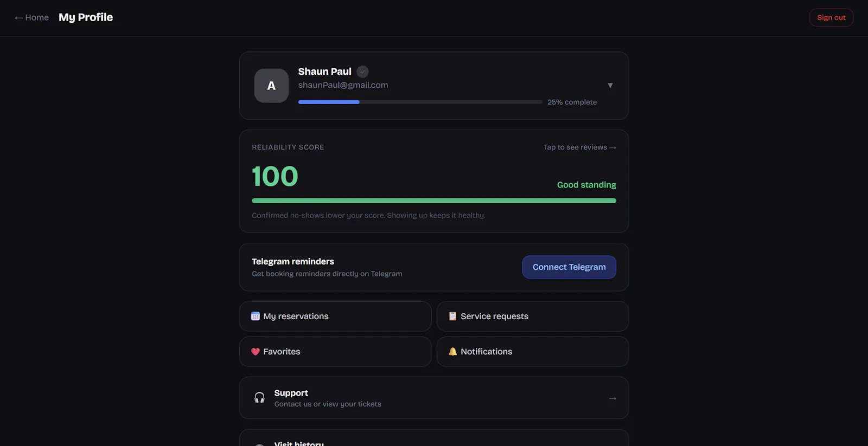Image resolution: width=868 pixels, height=446 pixels.
Task: Open the Favorites section
Action: 335,352
